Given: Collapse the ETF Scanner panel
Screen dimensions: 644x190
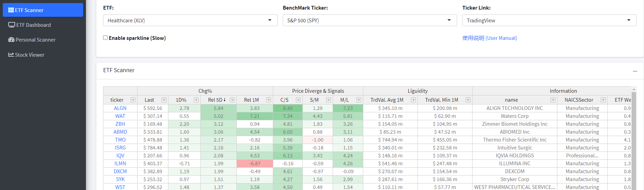Looking at the screenshot, I should [x=635, y=71].
